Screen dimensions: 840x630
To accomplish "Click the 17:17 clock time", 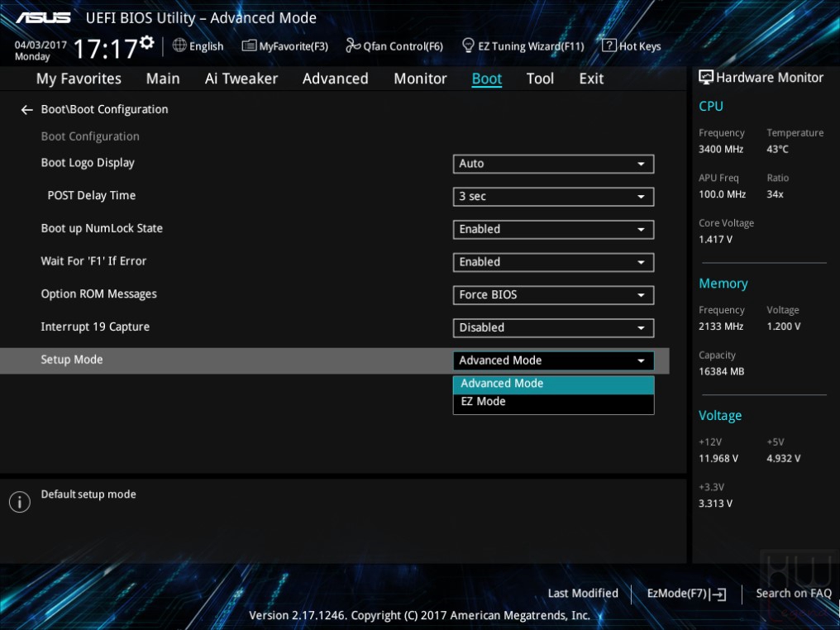I will (106, 50).
